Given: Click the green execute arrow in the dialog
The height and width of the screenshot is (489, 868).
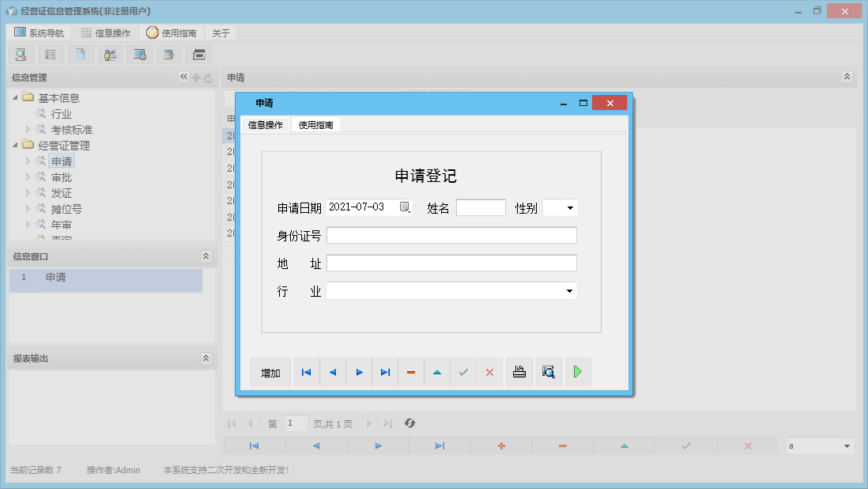Looking at the screenshot, I should point(577,372).
